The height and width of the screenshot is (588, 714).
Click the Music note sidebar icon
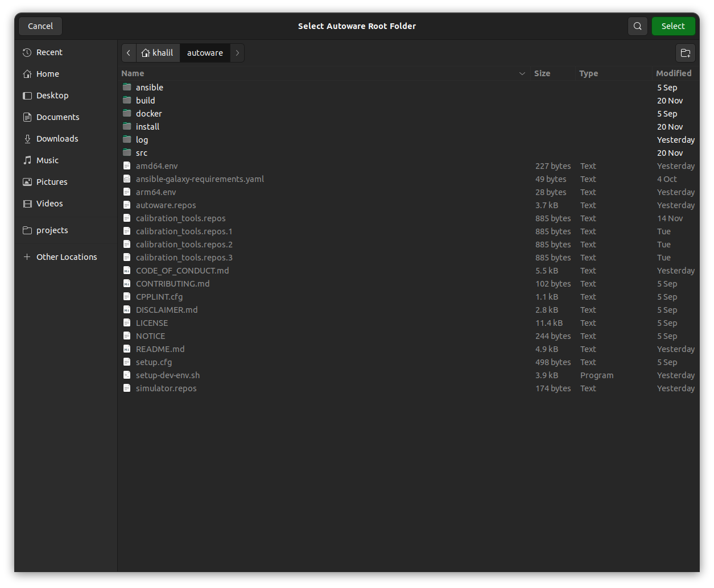[x=27, y=160]
